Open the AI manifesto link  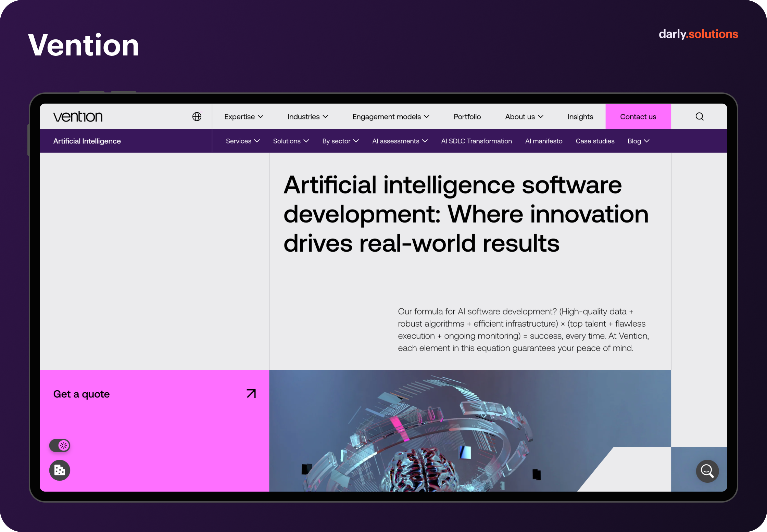[544, 141]
